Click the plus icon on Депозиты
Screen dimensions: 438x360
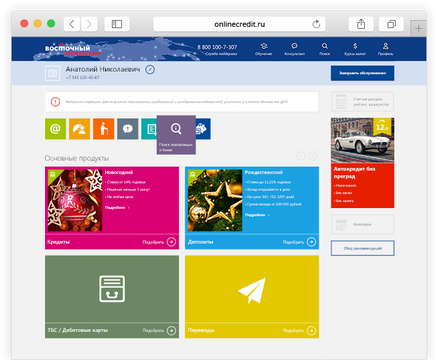tap(311, 242)
